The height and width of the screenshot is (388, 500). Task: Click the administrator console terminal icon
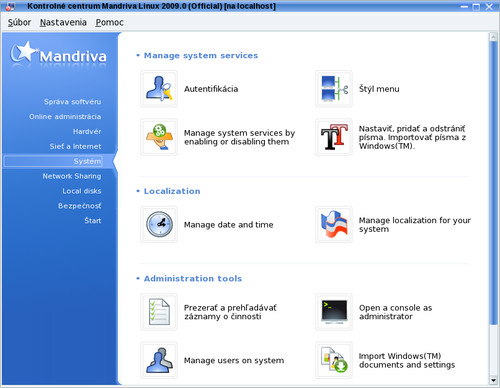pyautogui.click(x=334, y=312)
